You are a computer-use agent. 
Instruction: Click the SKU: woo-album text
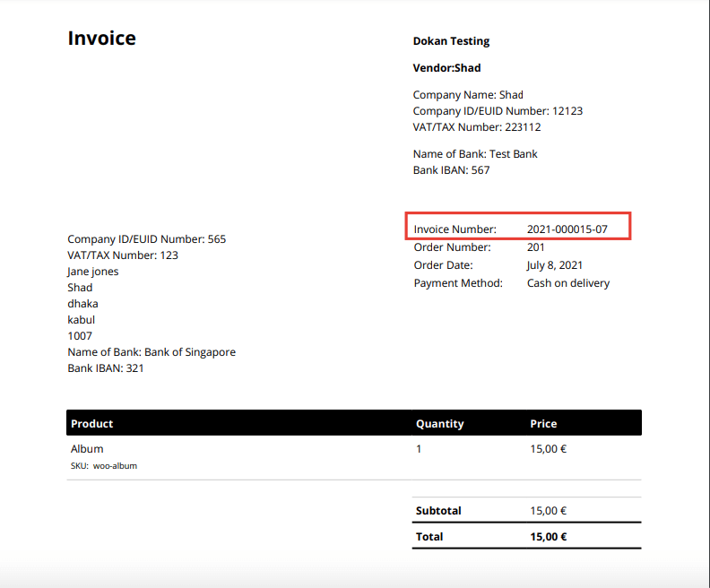pos(104,466)
